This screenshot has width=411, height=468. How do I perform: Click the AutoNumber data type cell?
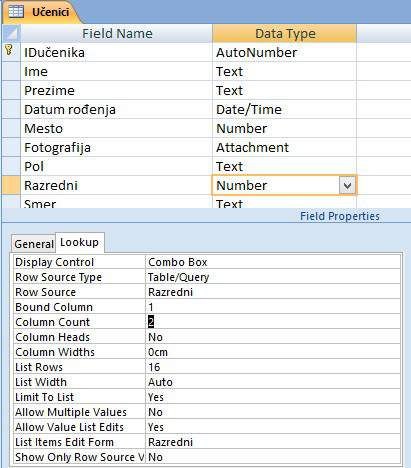click(284, 52)
